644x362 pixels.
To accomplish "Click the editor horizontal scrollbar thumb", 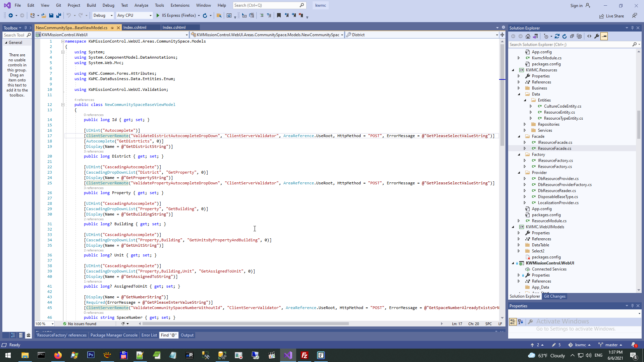I will [245, 324].
